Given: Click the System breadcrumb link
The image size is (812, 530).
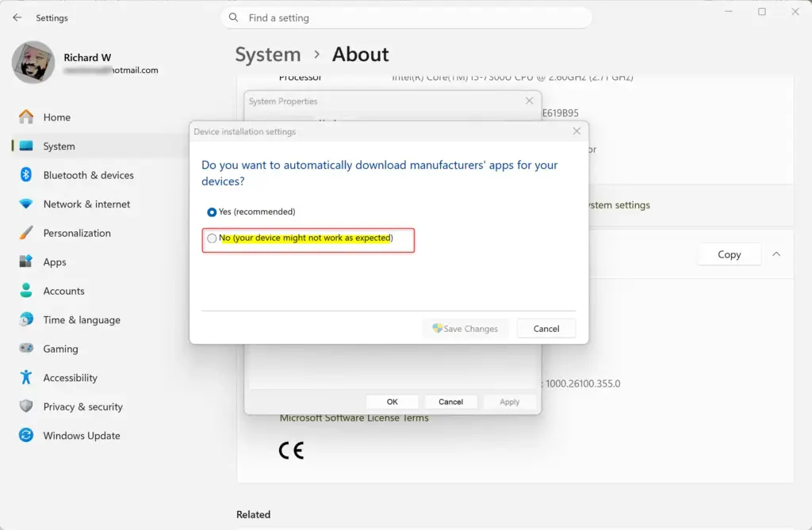Looking at the screenshot, I should pos(268,55).
